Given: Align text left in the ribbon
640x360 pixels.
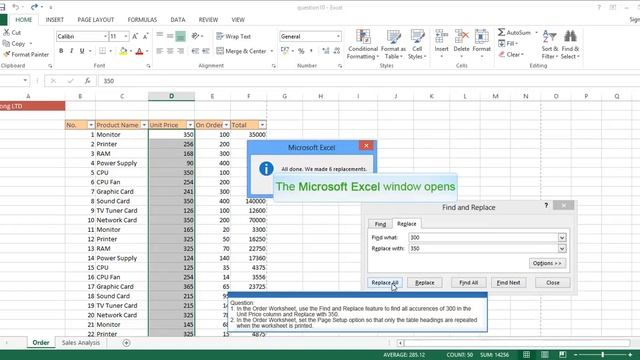Looking at the screenshot, I should [160, 51].
